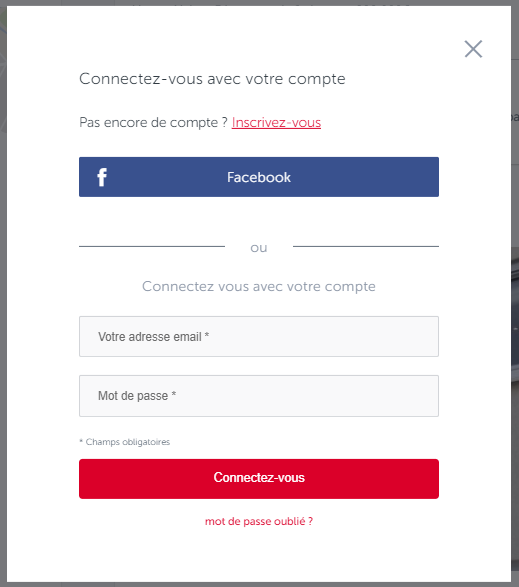Click the dimmed strip below the dialog
This screenshot has width=519, height=587.
pos(260,584)
